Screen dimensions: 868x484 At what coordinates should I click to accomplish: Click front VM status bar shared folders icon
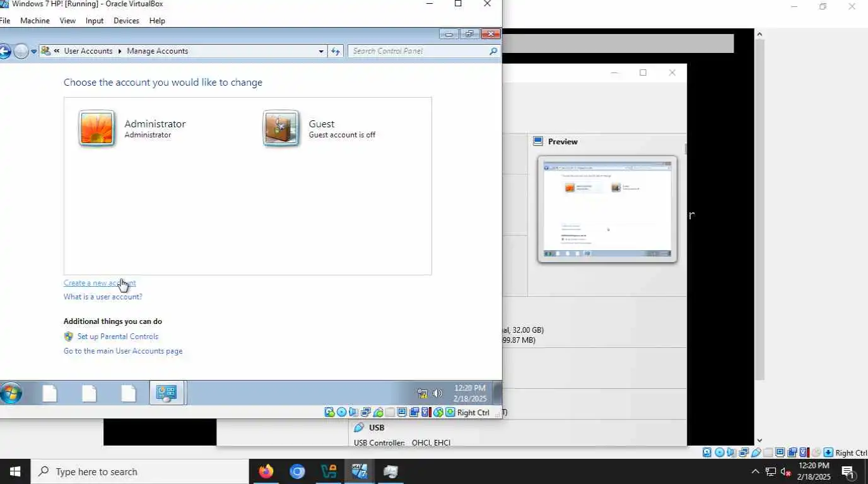tap(390, 412)
